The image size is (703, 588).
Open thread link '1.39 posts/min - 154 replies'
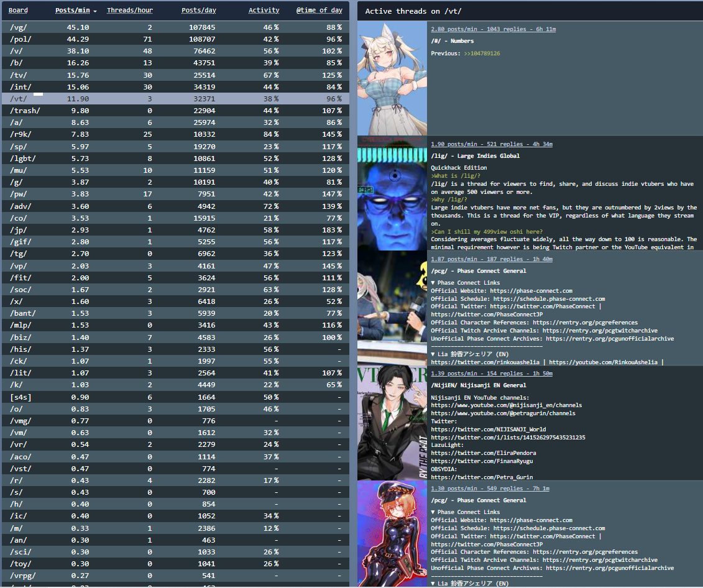(x=492, y=374)
